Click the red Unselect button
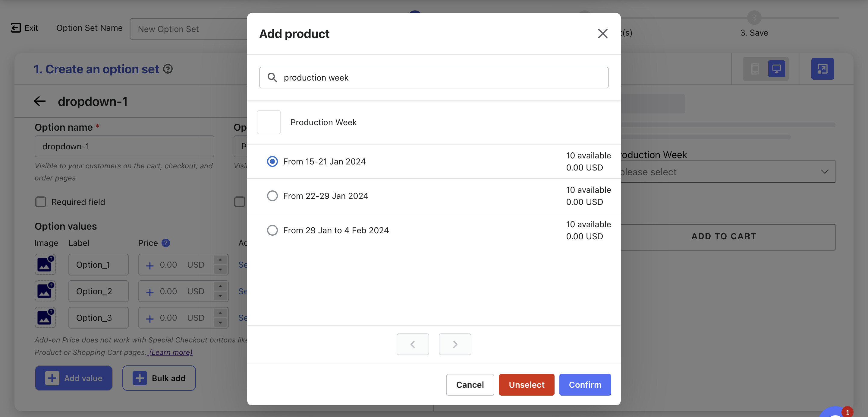Image resolution: width=868 pixels, height=417 pixels. (526, 385)
